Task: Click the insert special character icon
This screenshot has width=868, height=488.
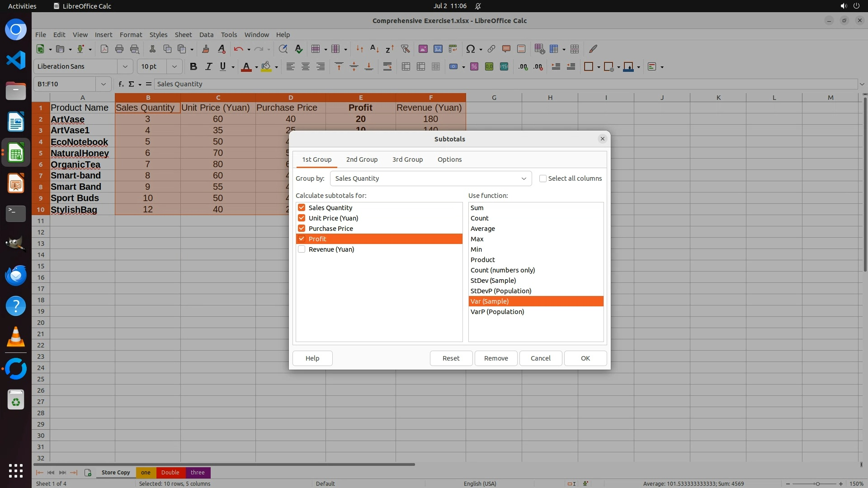Action: pyautogui.click(x=470, y=49)
